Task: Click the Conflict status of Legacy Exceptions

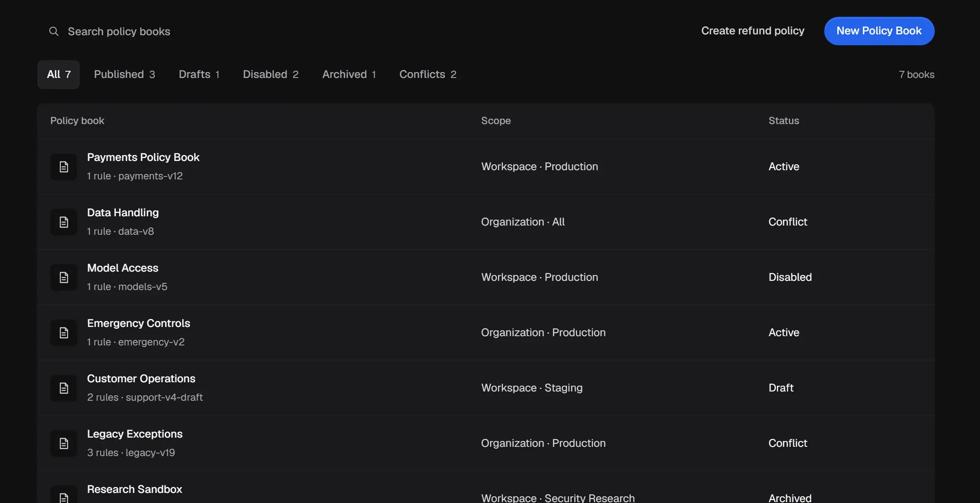Action: [788, 443]
